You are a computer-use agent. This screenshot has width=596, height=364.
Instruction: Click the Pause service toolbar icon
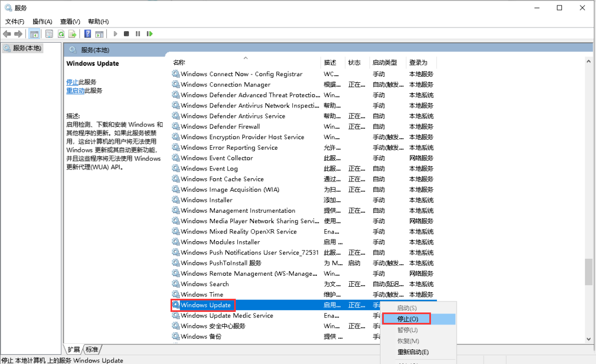click(138, 34)
